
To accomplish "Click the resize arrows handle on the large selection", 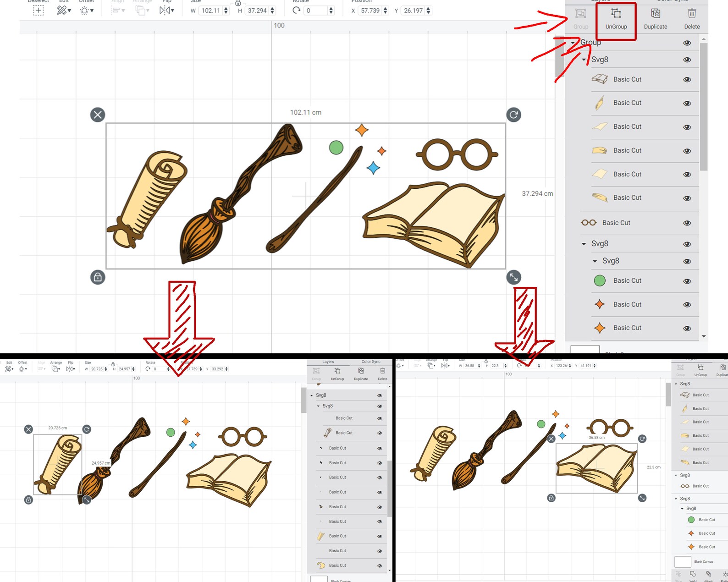I will (513, 277).
